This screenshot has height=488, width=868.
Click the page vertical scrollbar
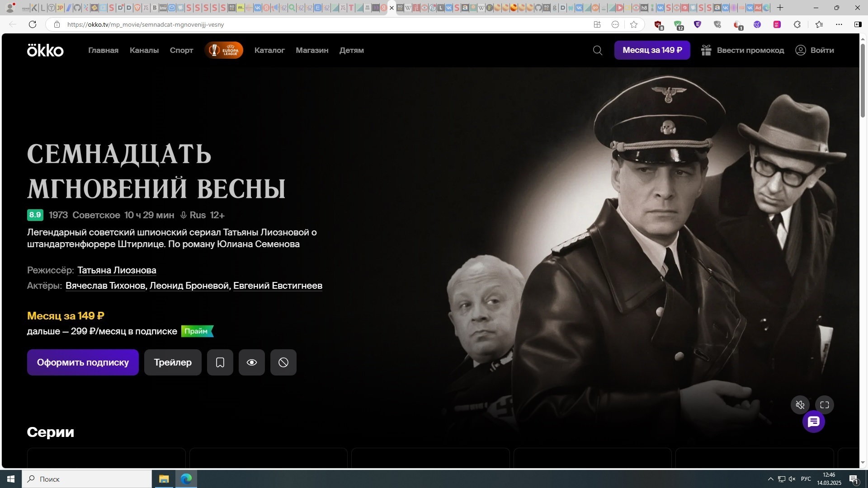point(863,81)
